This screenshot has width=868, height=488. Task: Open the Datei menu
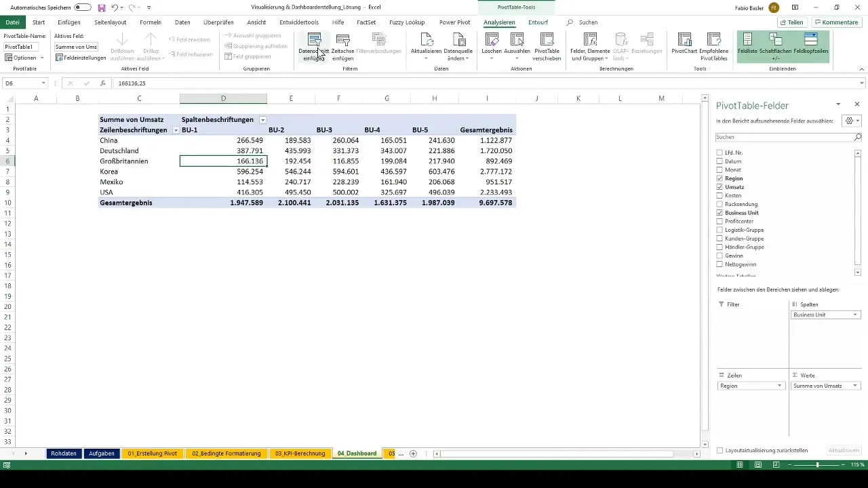click(12, 22)
